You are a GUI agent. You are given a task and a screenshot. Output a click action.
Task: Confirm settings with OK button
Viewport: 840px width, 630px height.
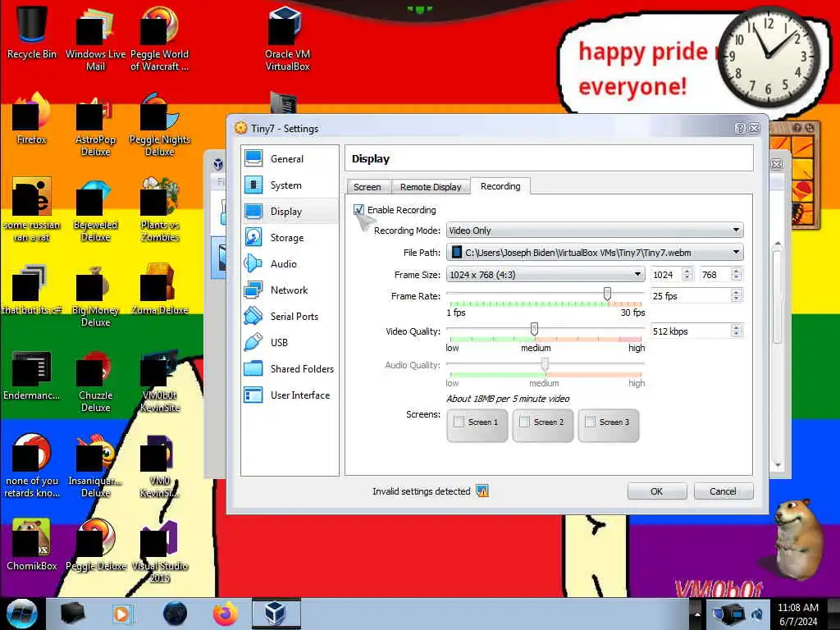[x=657, y=491]
